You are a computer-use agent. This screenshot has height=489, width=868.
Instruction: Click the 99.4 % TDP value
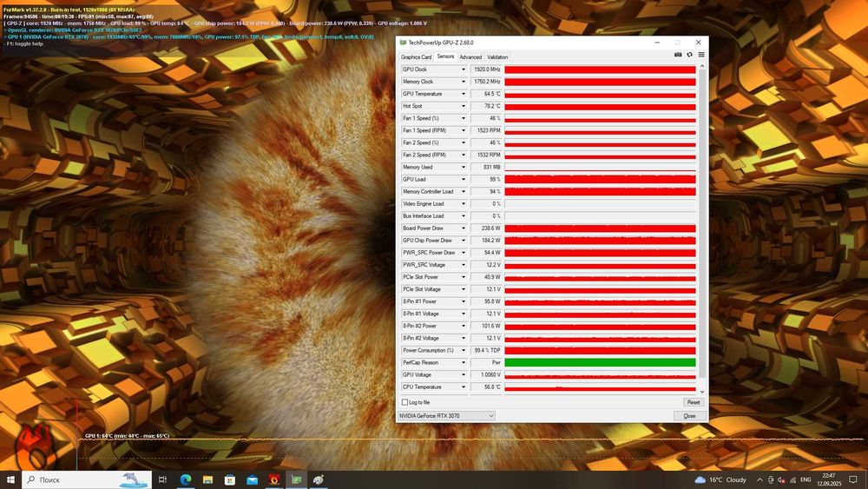[x=486, y=350]
